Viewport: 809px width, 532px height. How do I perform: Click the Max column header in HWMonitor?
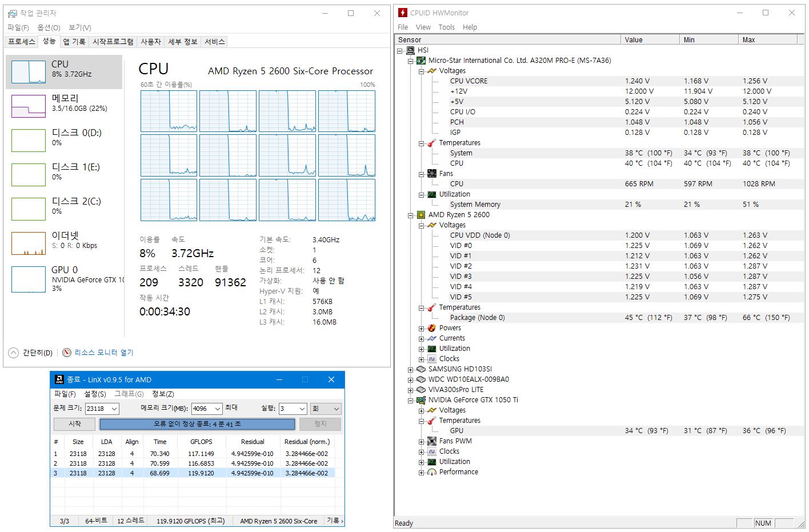768,39
